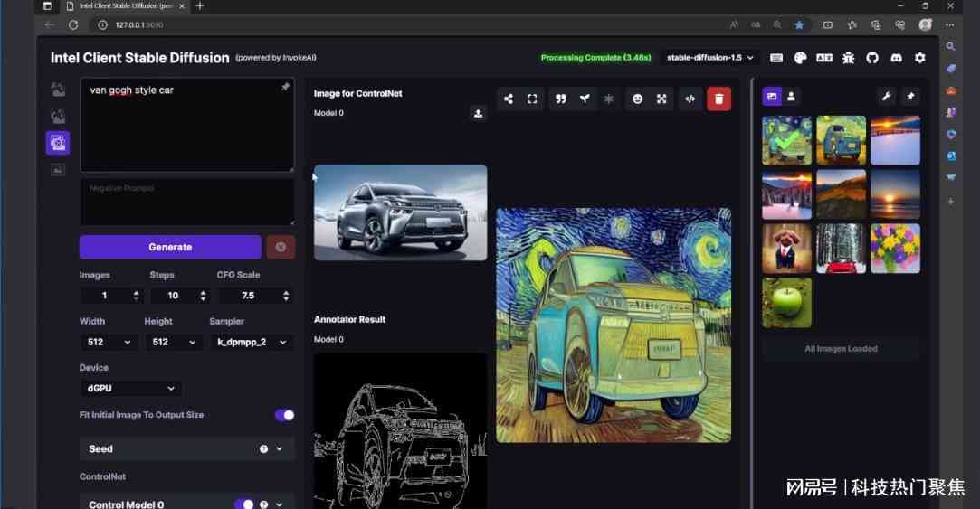
Task: Click the browser favorites star icon
Action: [x=799, y=25]
